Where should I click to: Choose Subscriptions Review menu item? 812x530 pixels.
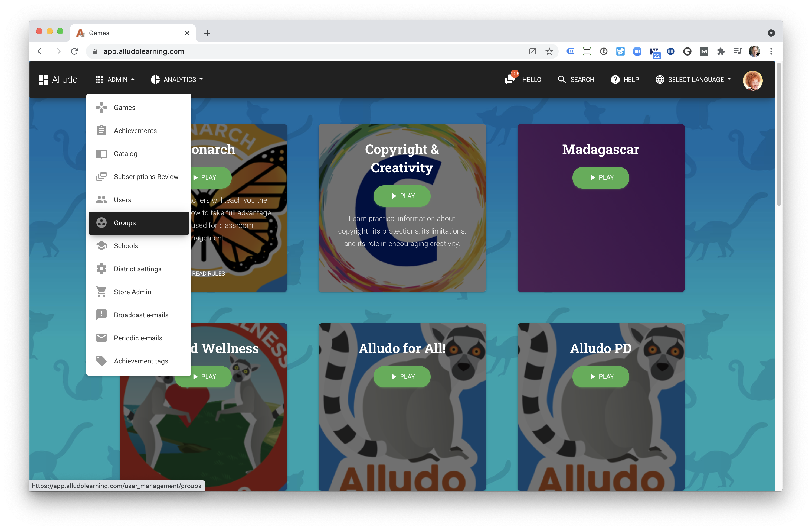point(146,177)
